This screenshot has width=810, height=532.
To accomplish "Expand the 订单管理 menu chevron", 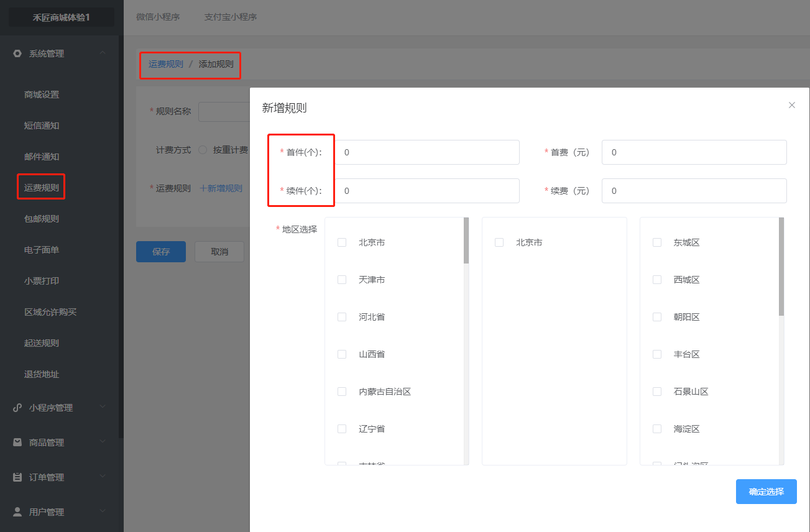I will coord(103,477).
